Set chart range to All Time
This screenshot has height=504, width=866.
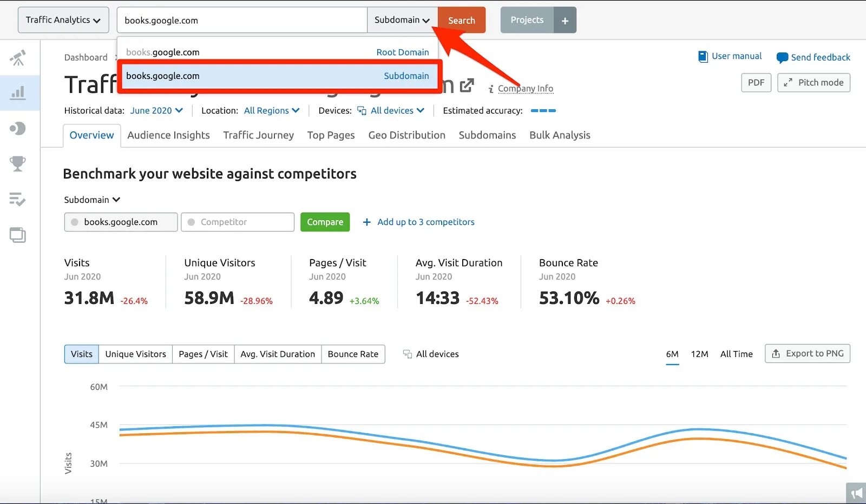[x=736, y=354]
